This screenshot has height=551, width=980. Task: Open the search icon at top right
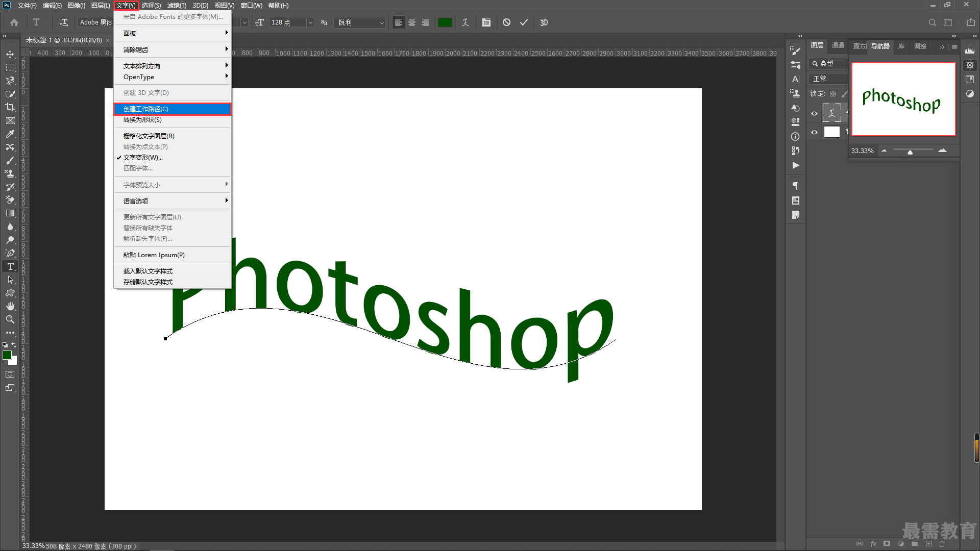(933, 22)
